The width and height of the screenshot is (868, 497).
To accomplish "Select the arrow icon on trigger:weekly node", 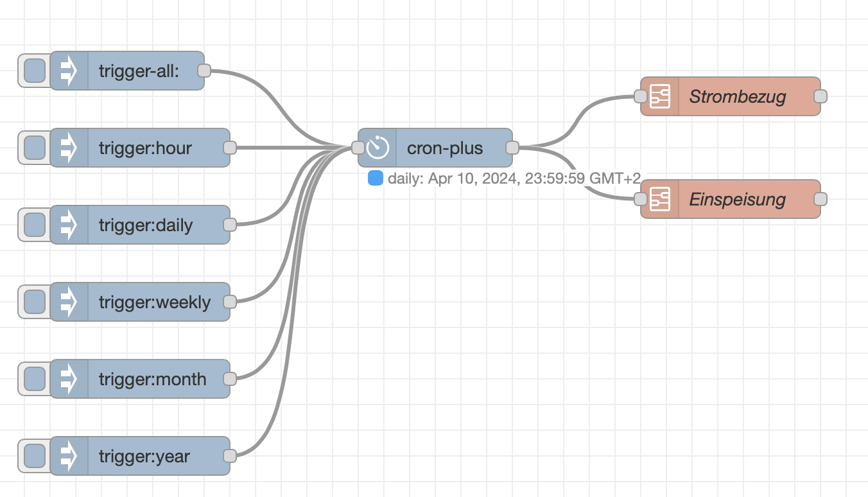I will click(x=69, y=302).
